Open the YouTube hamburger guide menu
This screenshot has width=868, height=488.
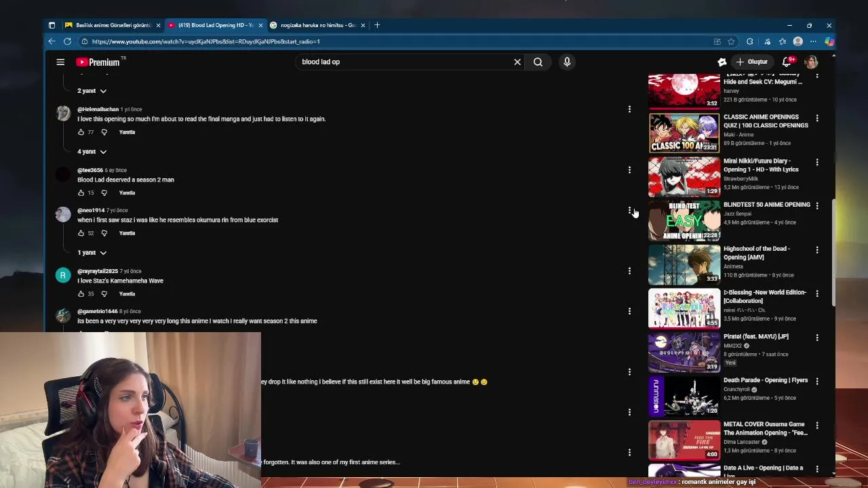(60, 62)
